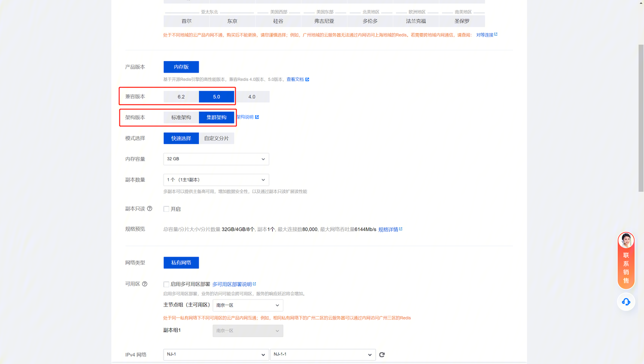Image resolution: width=644 pixels, height=364 pixels.
Task: Click external link icon after 查看文档
Action: point(307,80)
